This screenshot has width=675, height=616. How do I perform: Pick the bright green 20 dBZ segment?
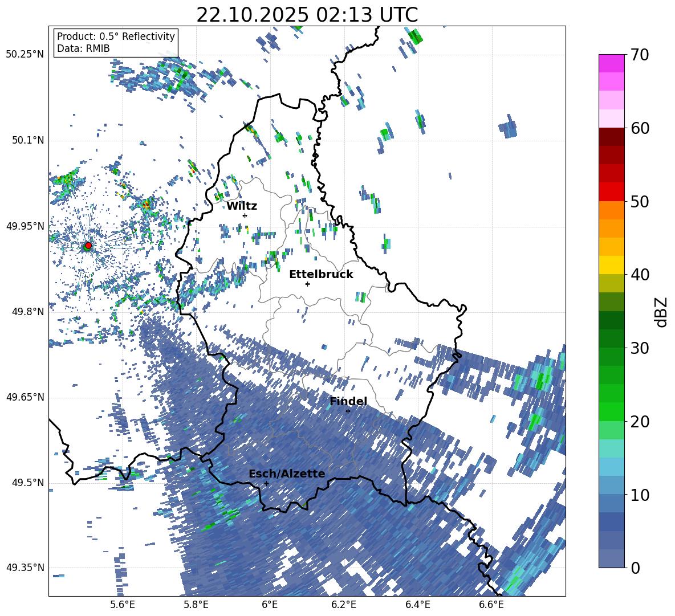point(611,411)
